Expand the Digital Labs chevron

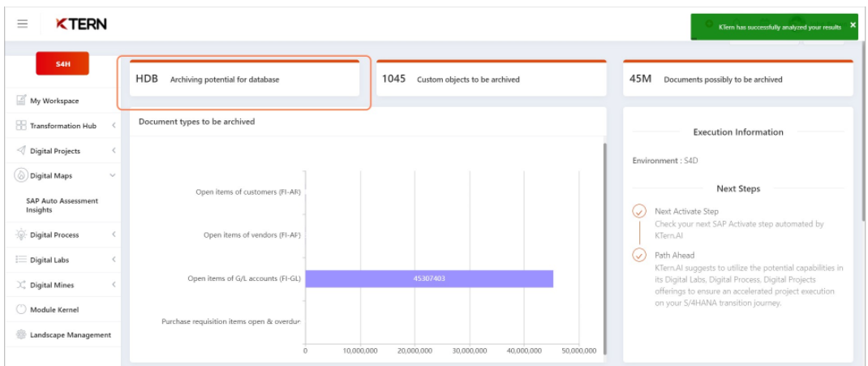tap(113, 260)
